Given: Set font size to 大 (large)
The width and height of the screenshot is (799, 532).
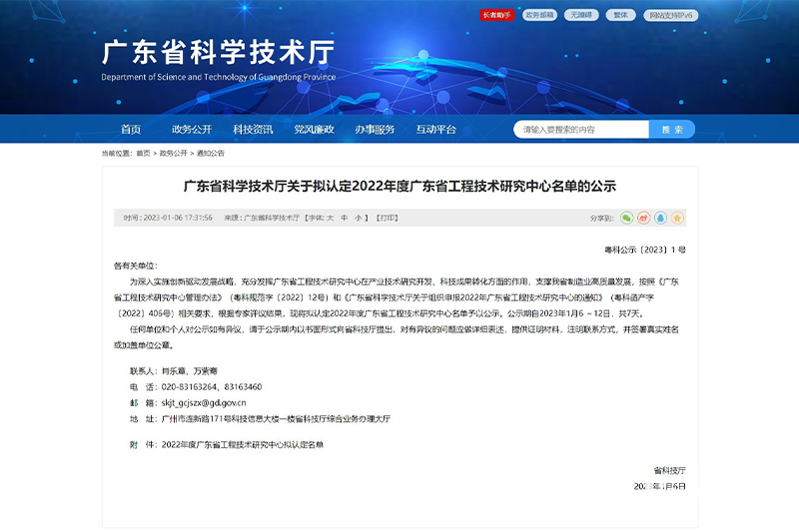Looking at the screenshot, I should coord(329,217).
